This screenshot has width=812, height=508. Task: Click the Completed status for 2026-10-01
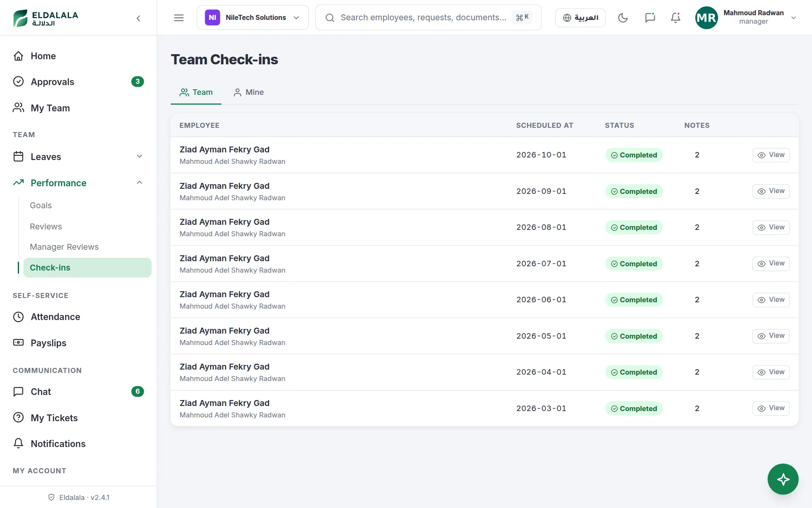634,155
